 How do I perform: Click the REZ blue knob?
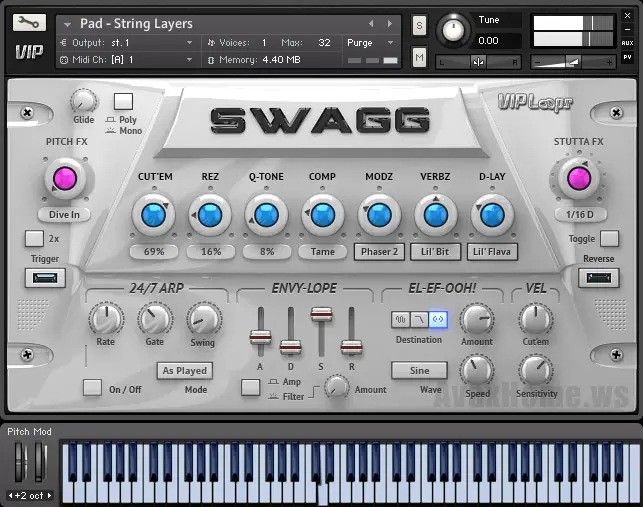coord(210,215)
